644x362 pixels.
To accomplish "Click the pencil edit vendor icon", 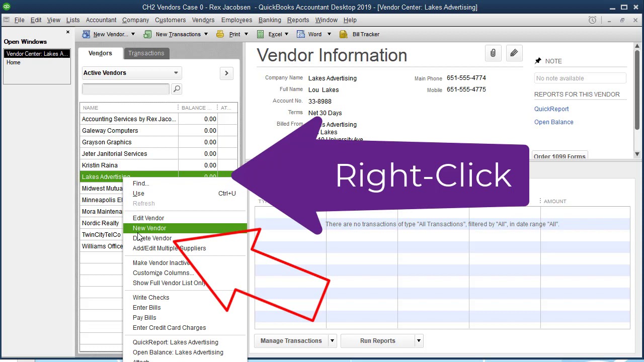I will [514, 53].
